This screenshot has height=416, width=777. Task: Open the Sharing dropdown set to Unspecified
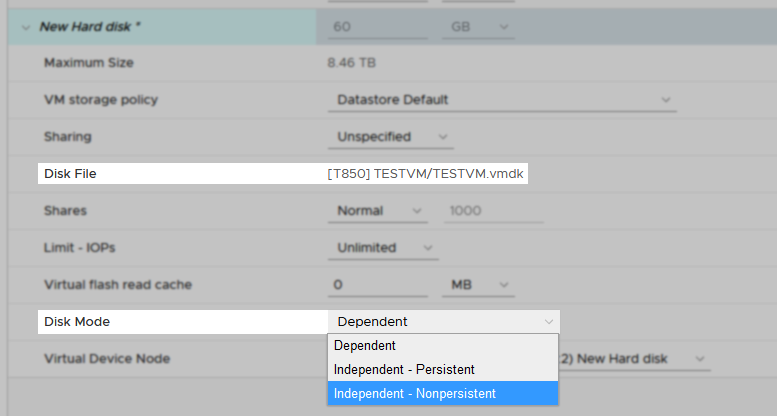coord(390,137)
